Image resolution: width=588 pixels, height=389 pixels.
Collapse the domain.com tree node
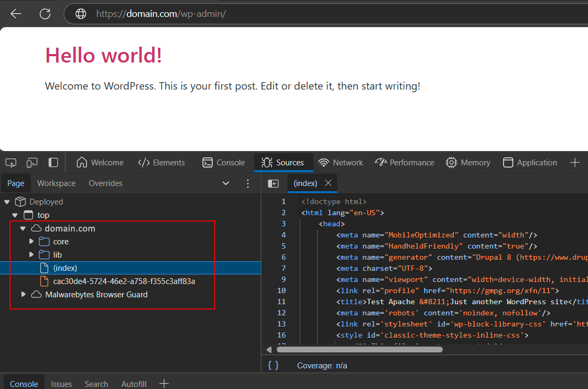coord(23,228)
